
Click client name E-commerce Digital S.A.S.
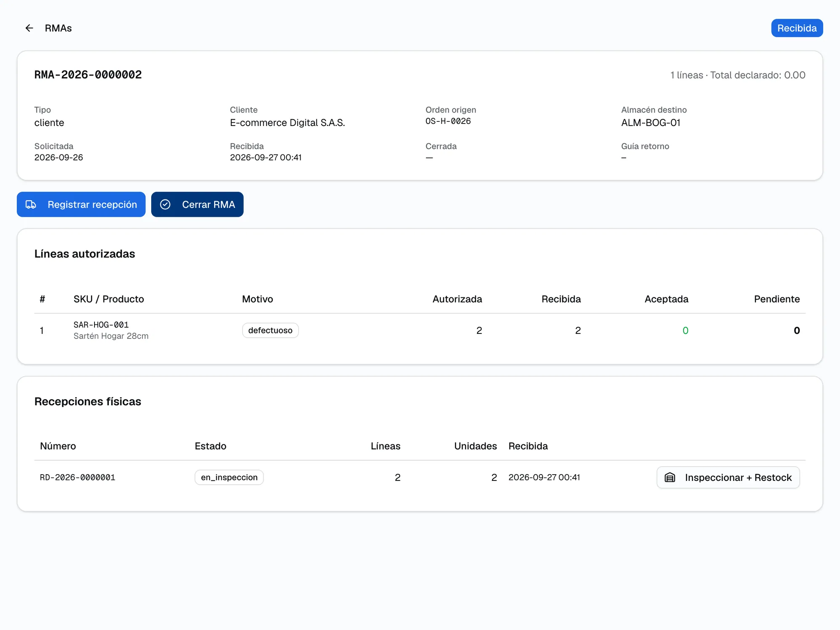click(287, 123)
